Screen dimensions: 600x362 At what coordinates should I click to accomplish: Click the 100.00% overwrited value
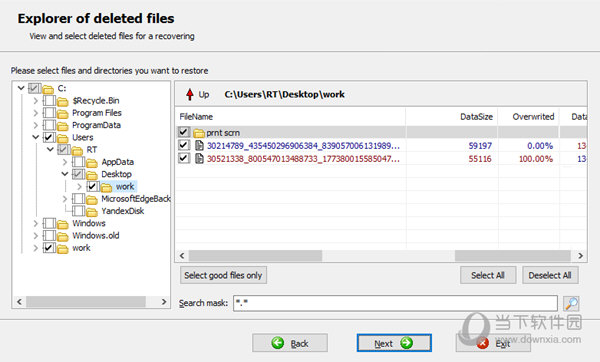click(536, 159)
